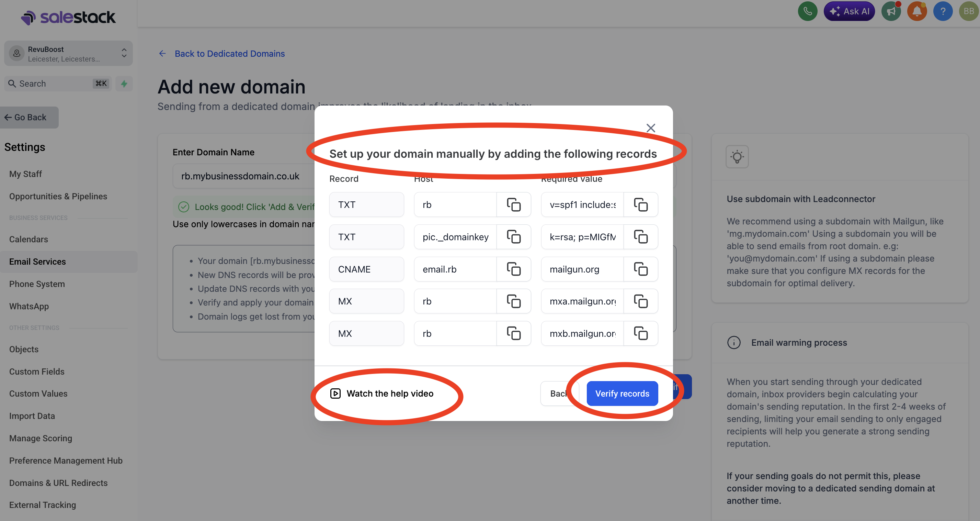Click the 'Email warming process' heading

(x=799, y=342)
